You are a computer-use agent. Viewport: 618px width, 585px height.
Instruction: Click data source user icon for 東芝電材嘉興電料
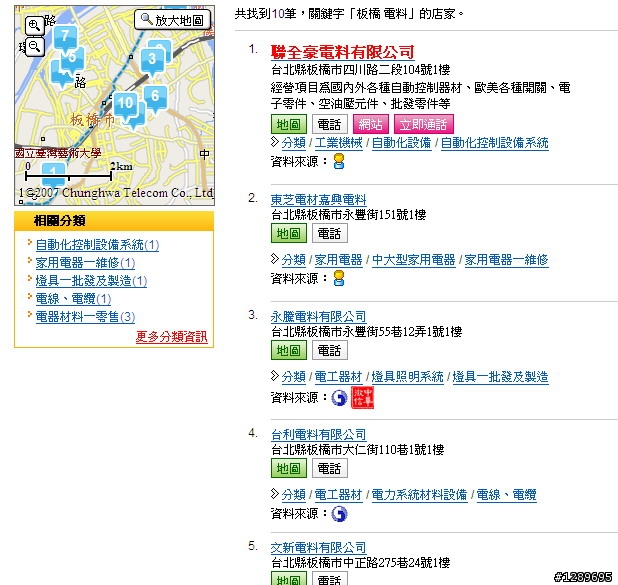(339, 278)
